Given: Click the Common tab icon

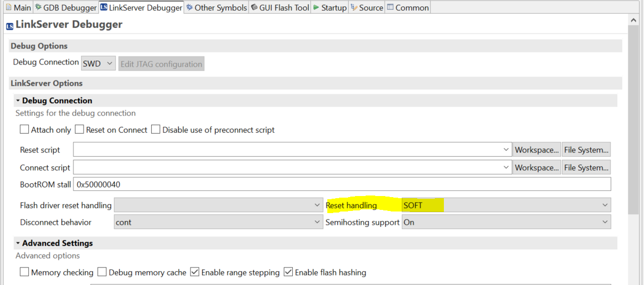Looking at the screenshot, I should [x=391, y=7].
